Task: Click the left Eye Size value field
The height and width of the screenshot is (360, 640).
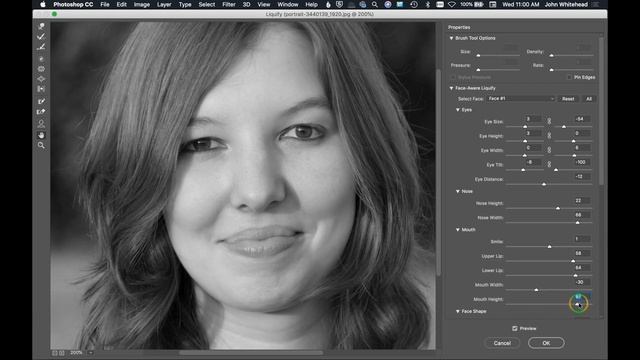Action: [533, 119]
